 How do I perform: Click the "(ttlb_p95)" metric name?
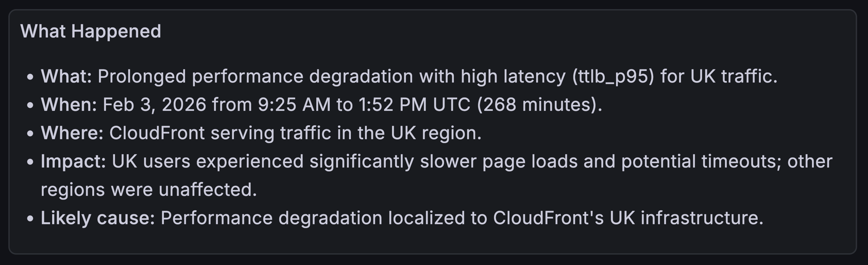(613, 76)
